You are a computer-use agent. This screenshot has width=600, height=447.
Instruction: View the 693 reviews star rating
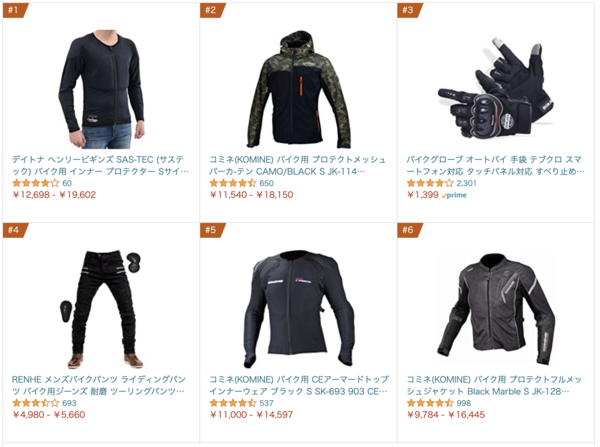36,403
